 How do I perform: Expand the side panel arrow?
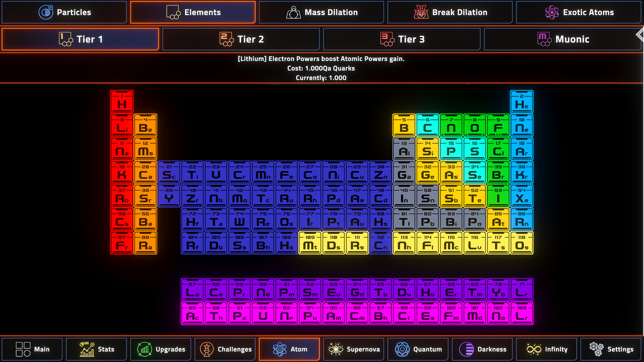tap(640, 35)
